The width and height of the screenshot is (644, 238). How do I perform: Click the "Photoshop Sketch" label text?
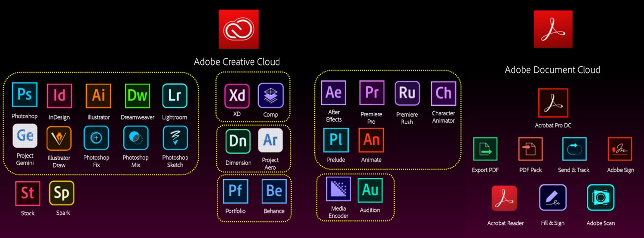[175, 161]
